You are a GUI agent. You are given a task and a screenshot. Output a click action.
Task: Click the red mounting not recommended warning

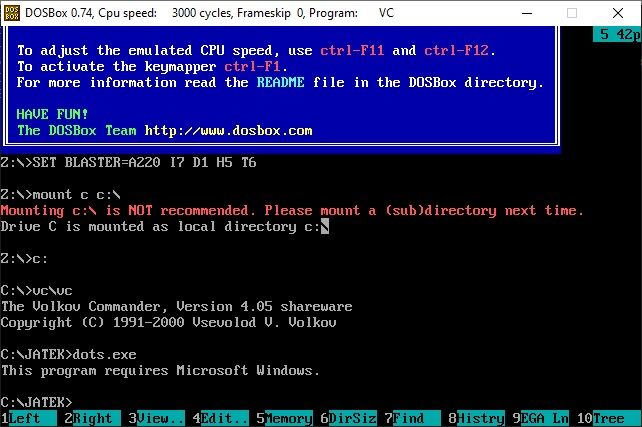click(x=292, y=210)
